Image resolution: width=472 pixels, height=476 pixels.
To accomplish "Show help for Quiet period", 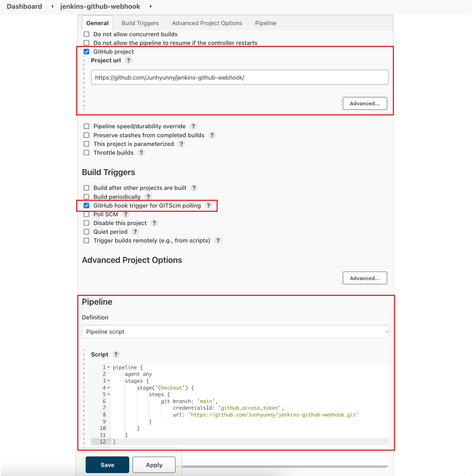I will click(135, 232).
